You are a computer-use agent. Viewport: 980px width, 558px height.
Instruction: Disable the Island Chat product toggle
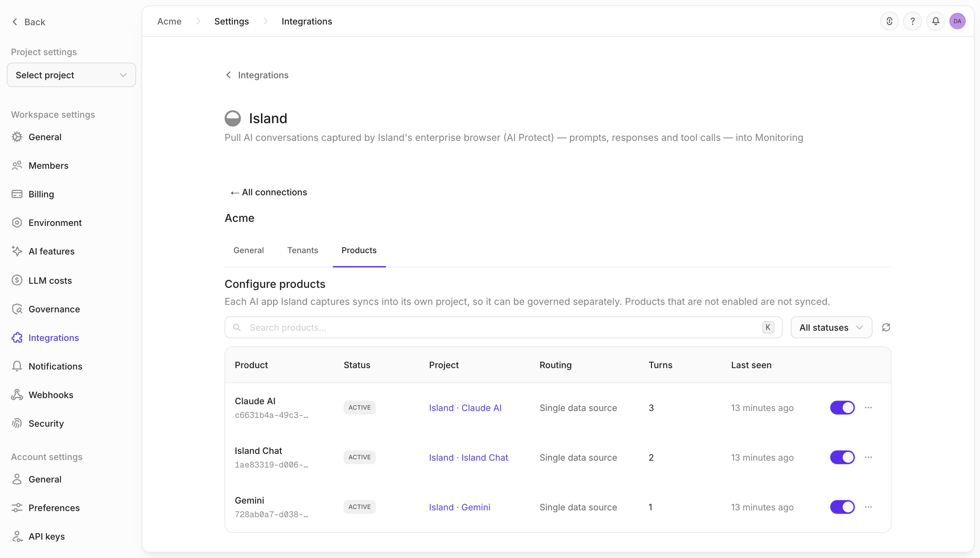[x=842, y=457]
